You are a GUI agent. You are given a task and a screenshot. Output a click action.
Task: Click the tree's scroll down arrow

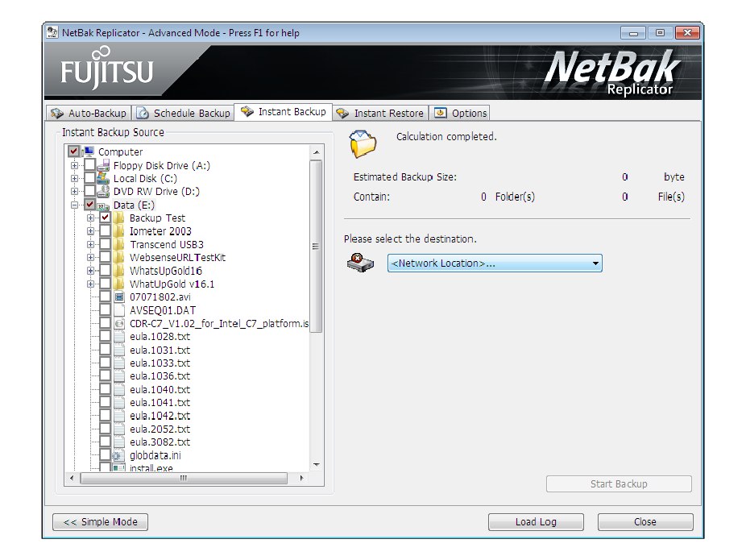[316, 465]
